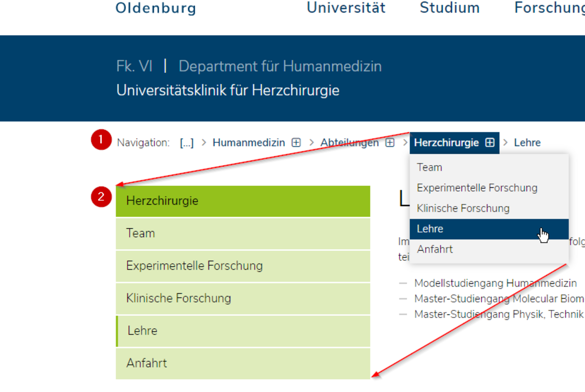Select the highlighted Lehre dropdown entry
The height and width of the screenshot is (392, 585).
[x=489, y=229]
